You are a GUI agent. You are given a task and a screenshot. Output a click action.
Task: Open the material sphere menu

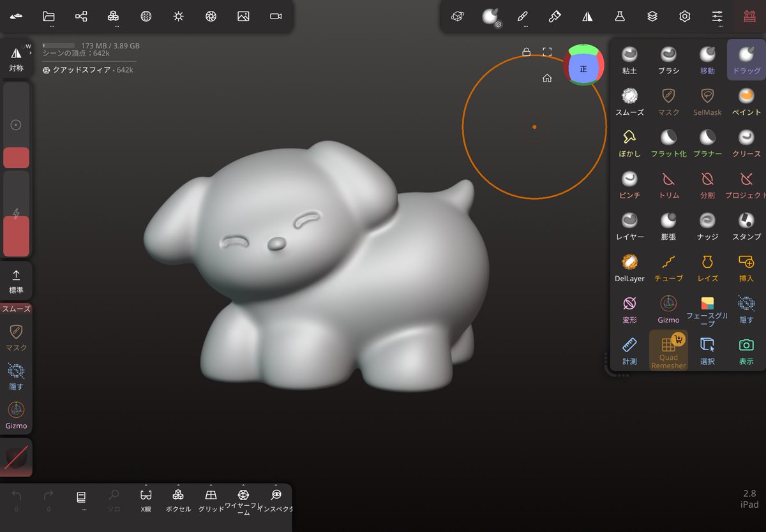(146, 17)
